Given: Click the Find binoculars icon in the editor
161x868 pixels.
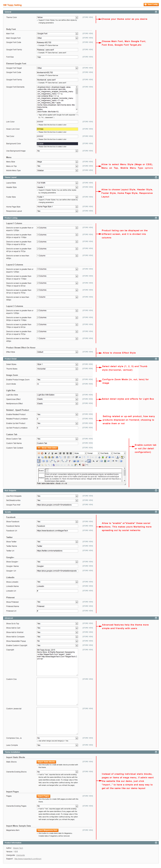Looking at the screenshot, I should point(57,457).
